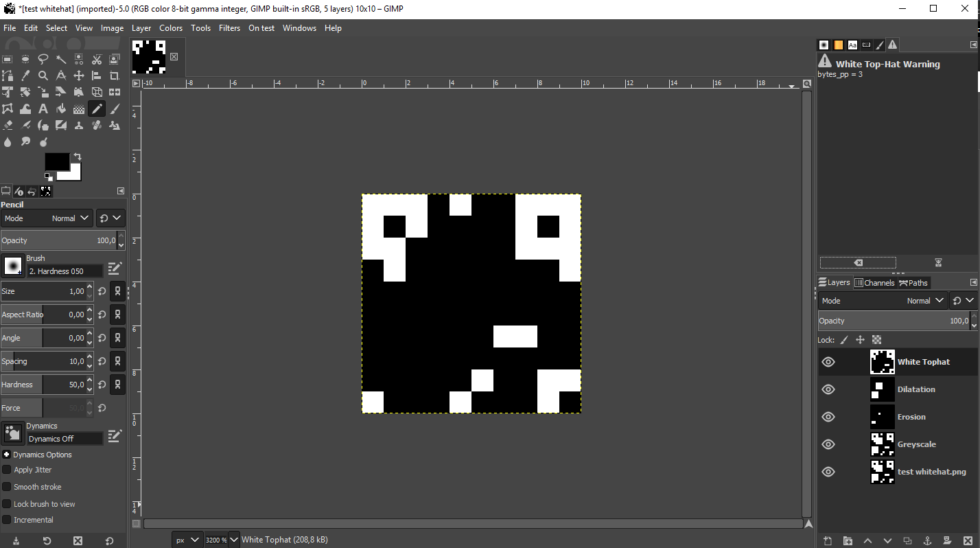Viewport: 980px width, 548px height.
Task: Enable Incremental checkbox
Action: click(6, 520)
